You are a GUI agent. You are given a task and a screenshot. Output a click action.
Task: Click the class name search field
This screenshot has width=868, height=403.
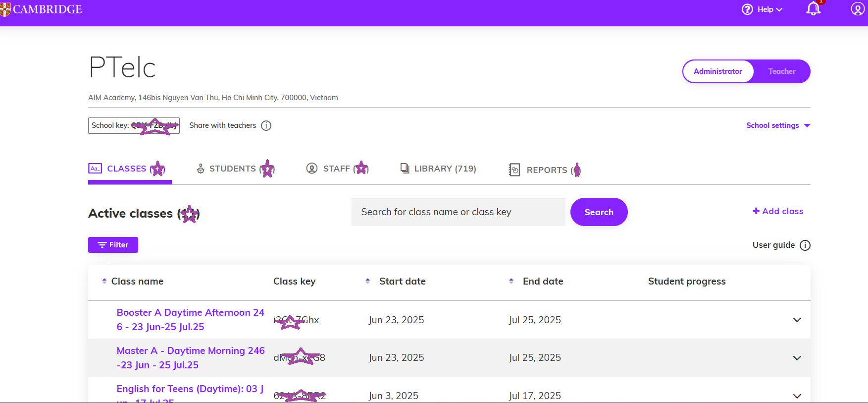tap(458, 212)
